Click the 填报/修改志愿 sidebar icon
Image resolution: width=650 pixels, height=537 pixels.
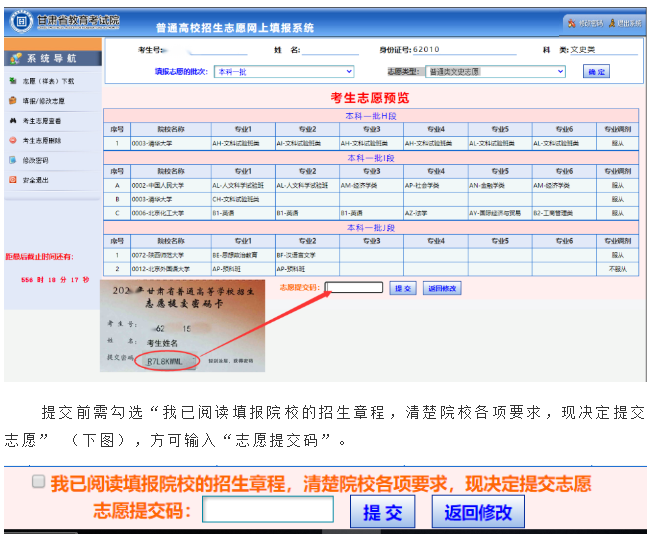click(x=12, y=101)
